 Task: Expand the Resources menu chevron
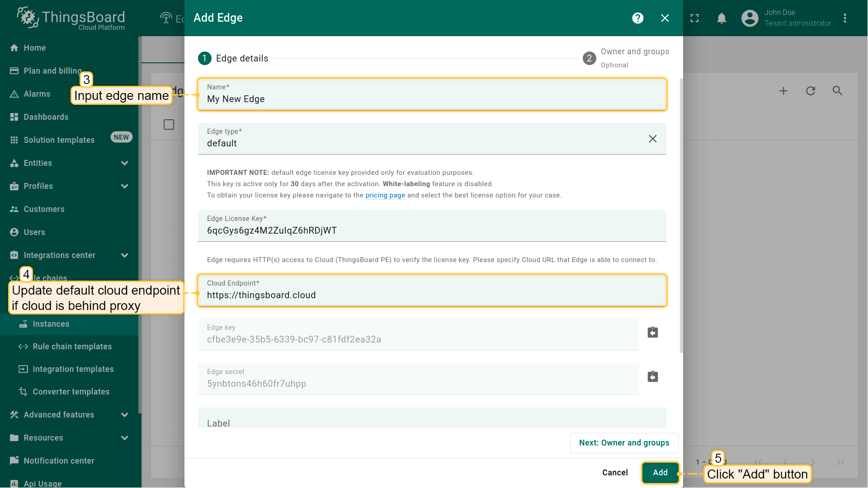[x=125, y=438]
